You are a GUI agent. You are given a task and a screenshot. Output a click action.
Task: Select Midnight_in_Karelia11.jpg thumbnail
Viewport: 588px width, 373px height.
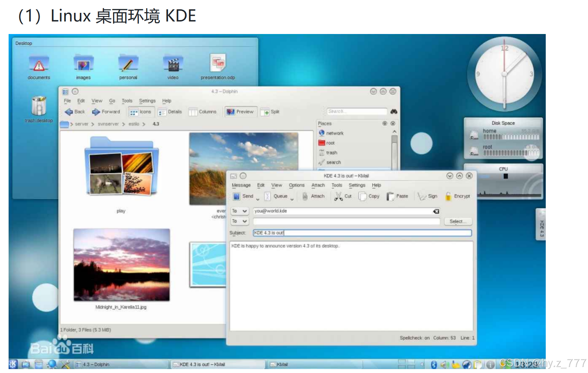(x=122, y=265)
